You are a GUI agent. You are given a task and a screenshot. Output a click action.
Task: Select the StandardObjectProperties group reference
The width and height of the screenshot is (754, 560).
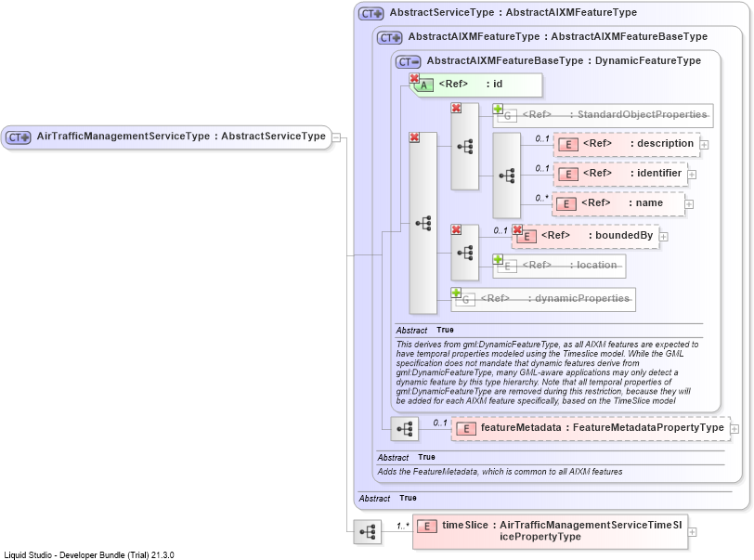[x=603, y=115]
